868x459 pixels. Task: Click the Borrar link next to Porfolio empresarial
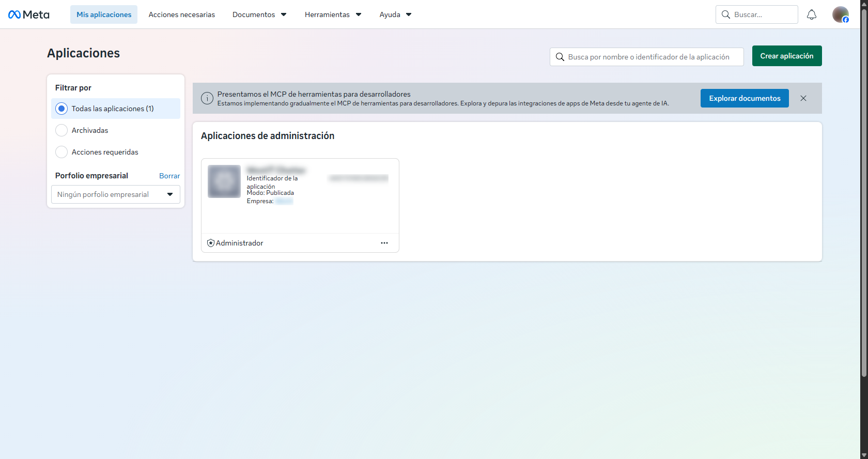pyautogui.click(x=169, y=176)
